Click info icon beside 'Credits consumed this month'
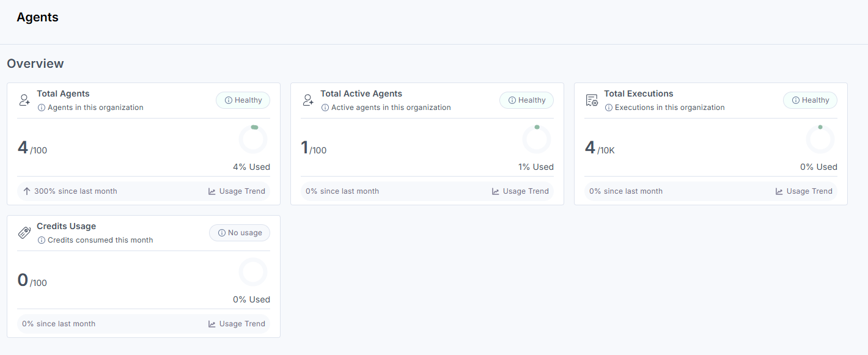The width and height of the screenshot is (868, 355). (x=42, y=240)
